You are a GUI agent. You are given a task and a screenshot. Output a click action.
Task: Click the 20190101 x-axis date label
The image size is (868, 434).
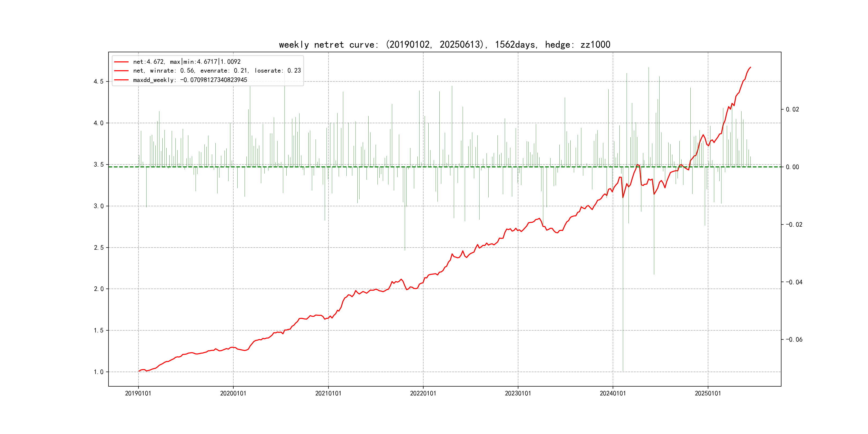[x=138, y=393]
